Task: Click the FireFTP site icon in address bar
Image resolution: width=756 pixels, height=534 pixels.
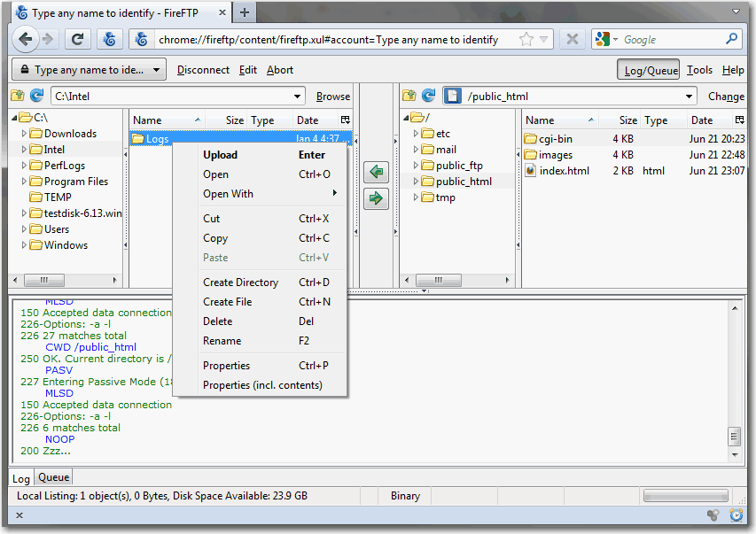Action: tap(141, 40)
